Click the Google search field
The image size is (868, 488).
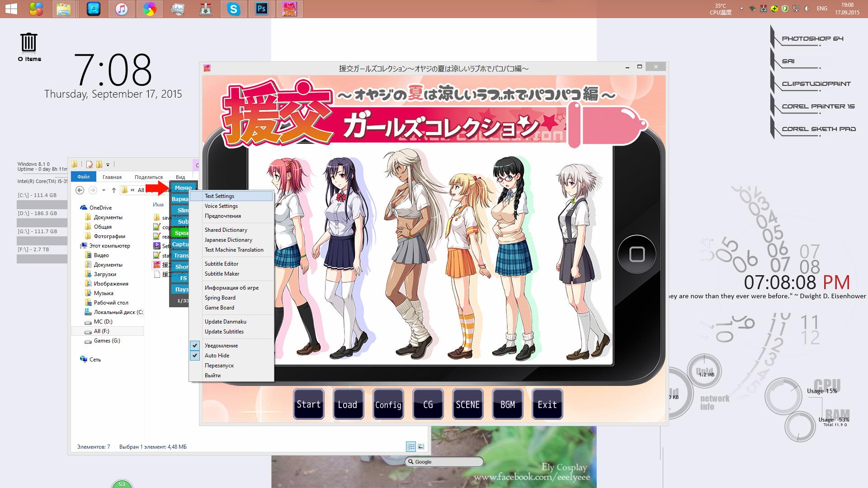[x=444, y=462]
